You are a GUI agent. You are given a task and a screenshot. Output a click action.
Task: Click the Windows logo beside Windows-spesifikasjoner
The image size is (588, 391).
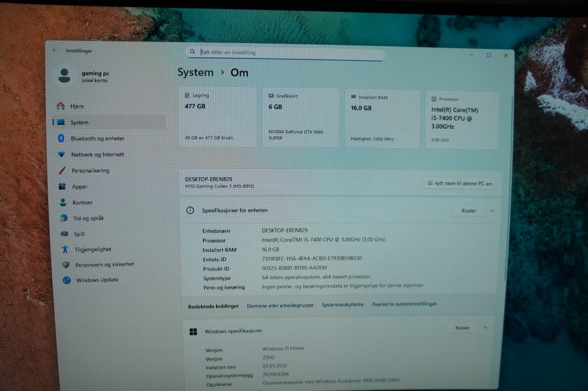[193, 332]
